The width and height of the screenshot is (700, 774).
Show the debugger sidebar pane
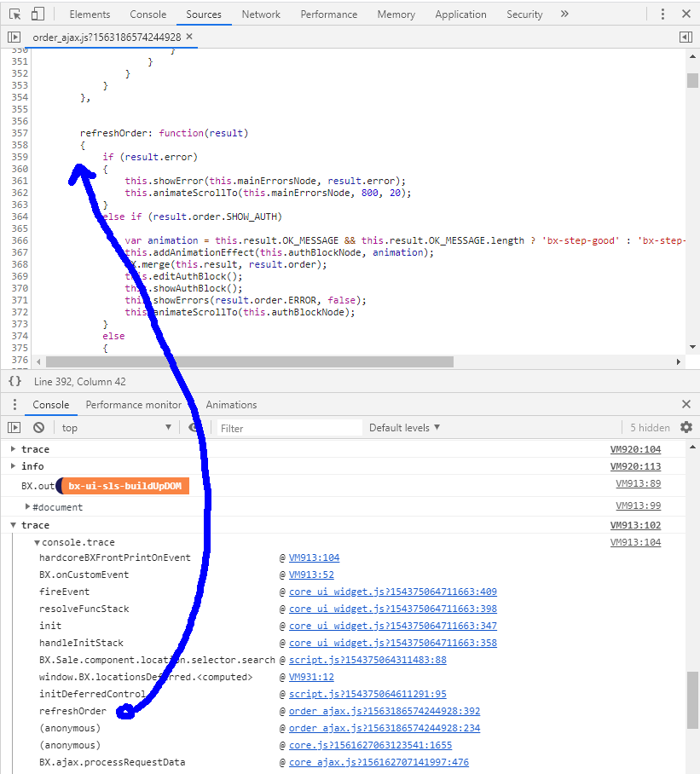(x=685, y=38)
